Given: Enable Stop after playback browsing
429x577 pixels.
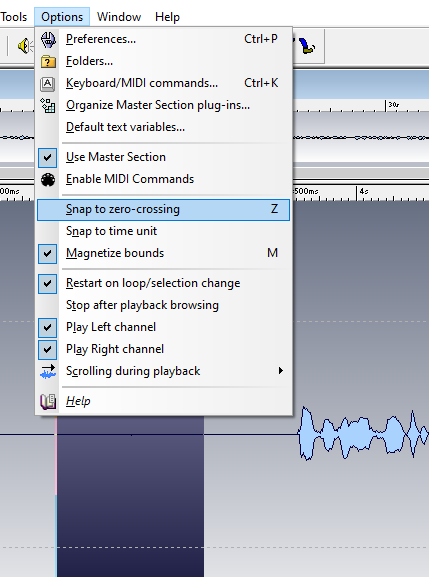Looking at the screenshot, I should (x=163, y=305).
